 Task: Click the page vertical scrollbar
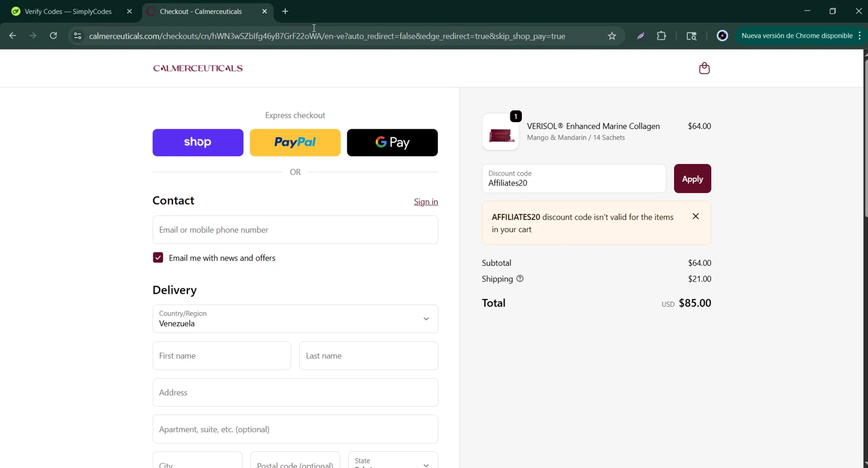pos(865,139)
